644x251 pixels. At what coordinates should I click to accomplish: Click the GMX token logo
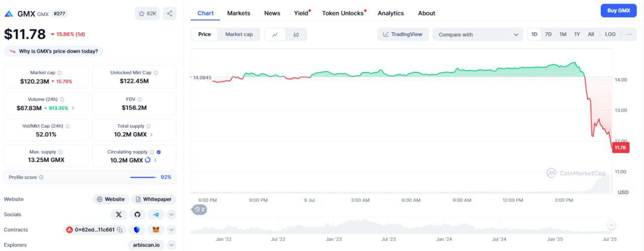point(9,14)
